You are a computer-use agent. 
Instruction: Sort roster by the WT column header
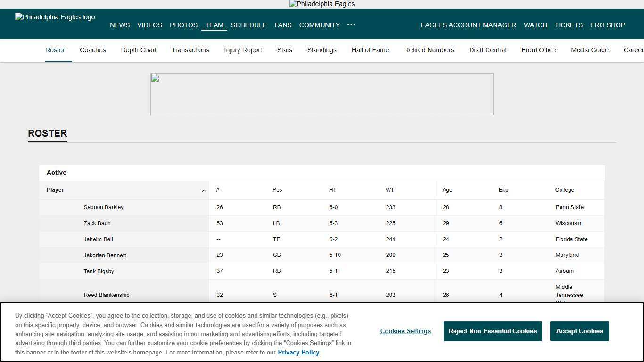coord(390,190)
